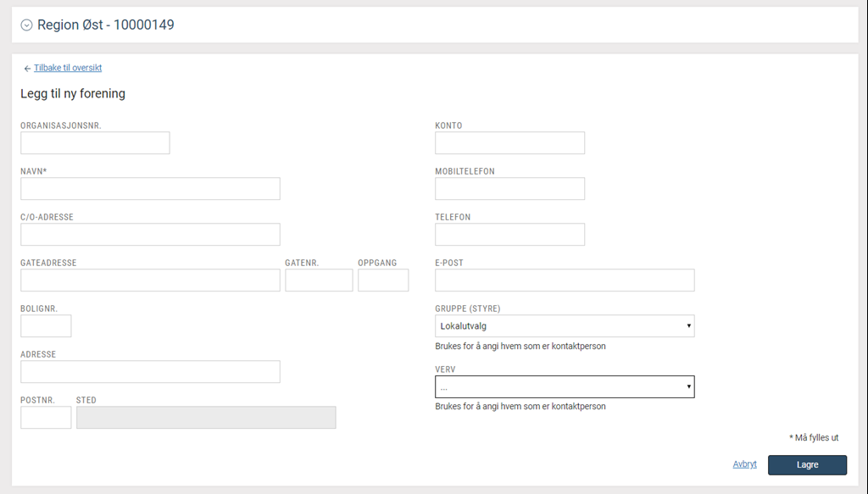Focus the Postnr. input box
The image size is (868, 494).
pos(46,418)
